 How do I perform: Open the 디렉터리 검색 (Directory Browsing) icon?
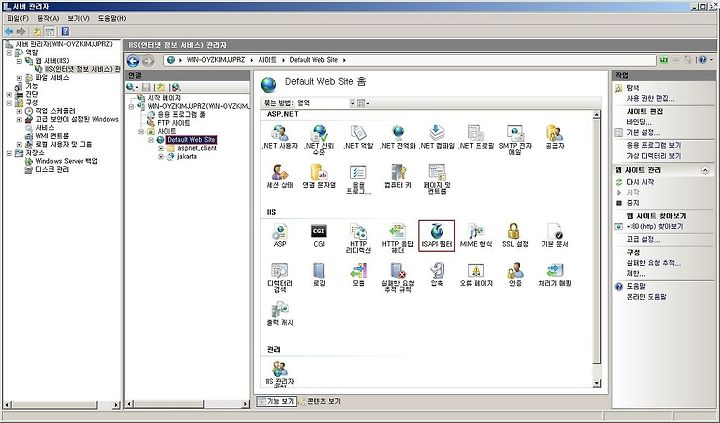coord(280,277)
